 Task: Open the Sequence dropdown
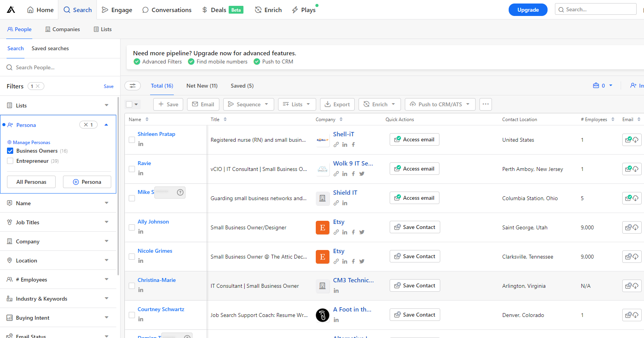coord(248,104)
